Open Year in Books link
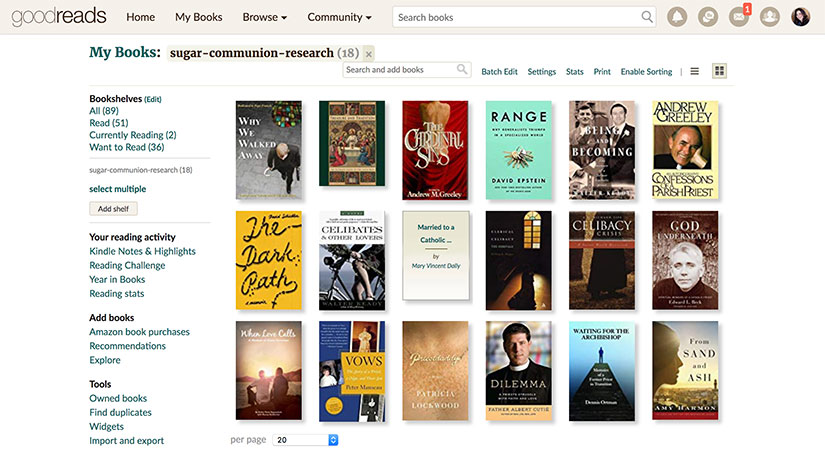825x450 pixels. 117,279
